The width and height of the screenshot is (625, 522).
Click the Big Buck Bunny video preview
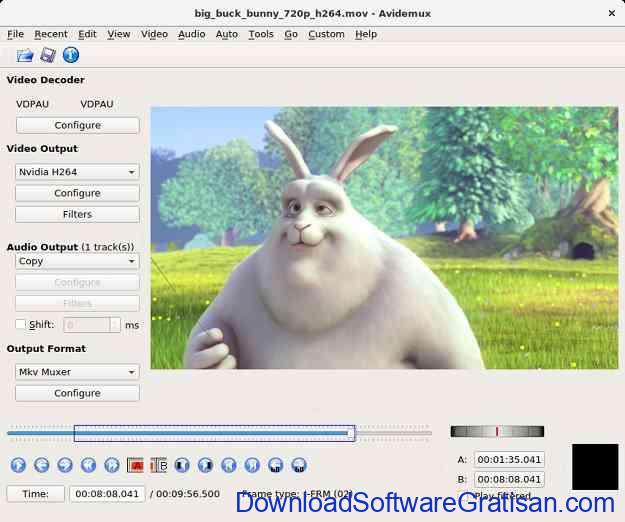click(384, 237)
